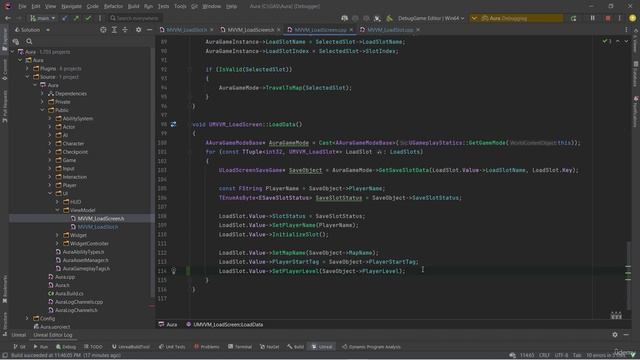640x360 pixels.
Task: Expand the AbilitySystem folder
Action: click(50, 118)
